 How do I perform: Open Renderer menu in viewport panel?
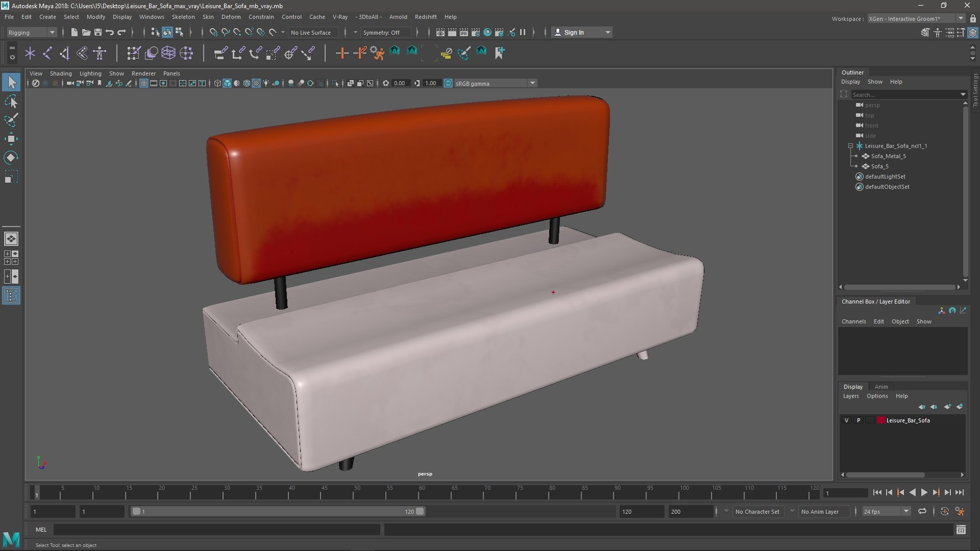143,73
